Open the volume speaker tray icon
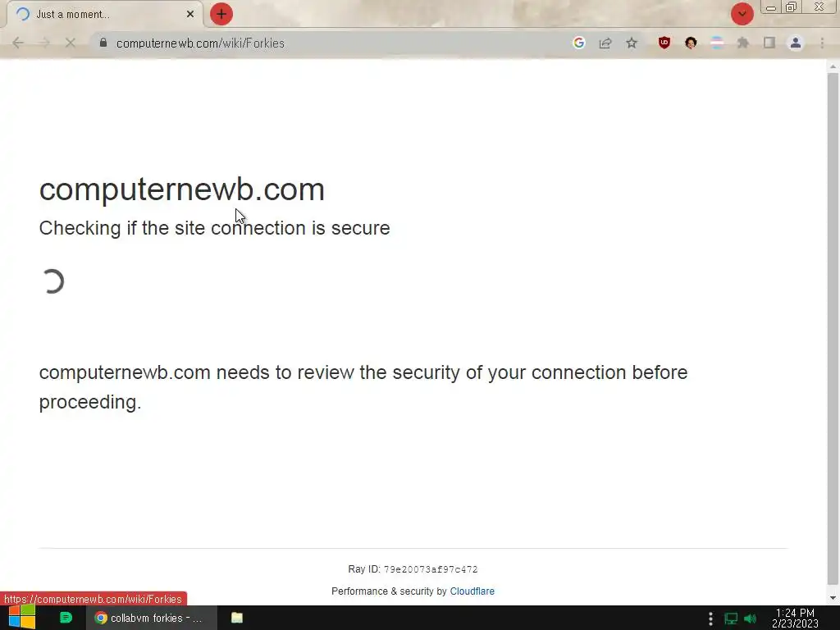 coord(750,619)
